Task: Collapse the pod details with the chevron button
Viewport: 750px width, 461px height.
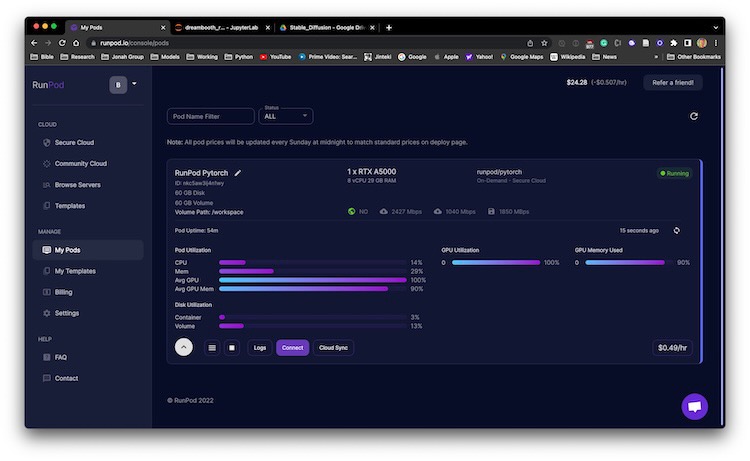Action: [184, 347]
